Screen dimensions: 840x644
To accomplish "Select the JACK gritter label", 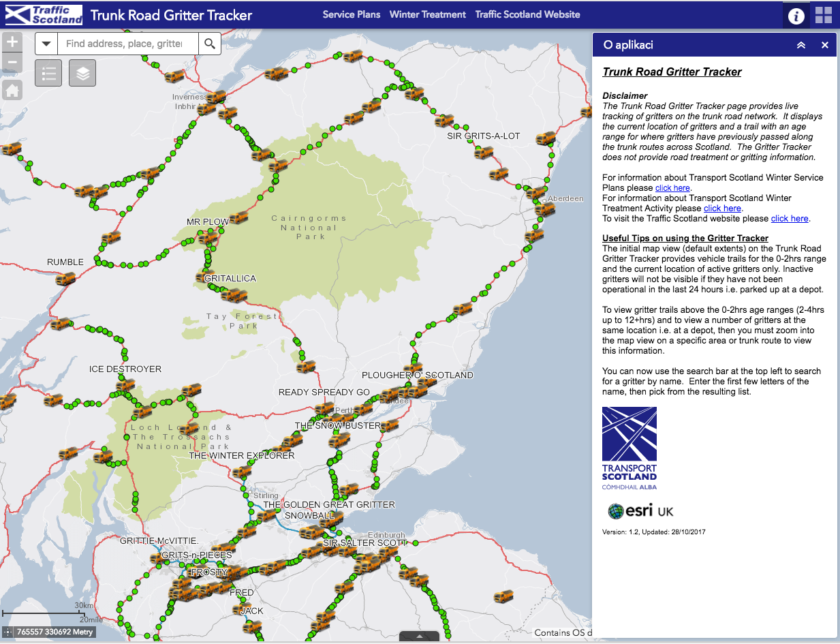I will pyautogui.click(x=252, y=611).
